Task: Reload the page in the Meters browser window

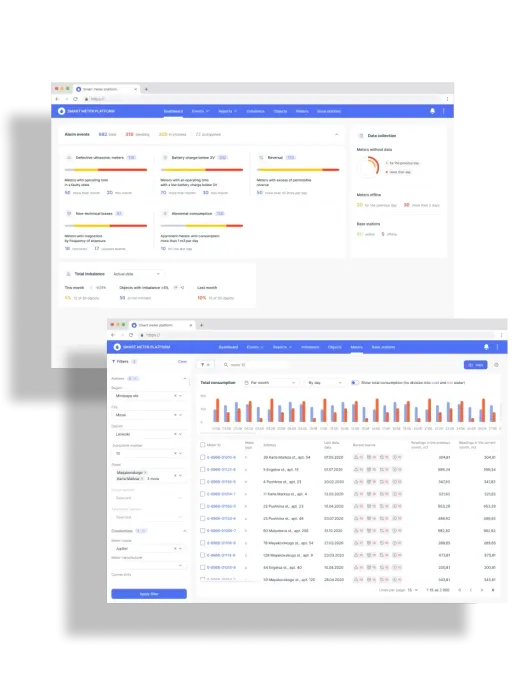Action: point(131,335)
